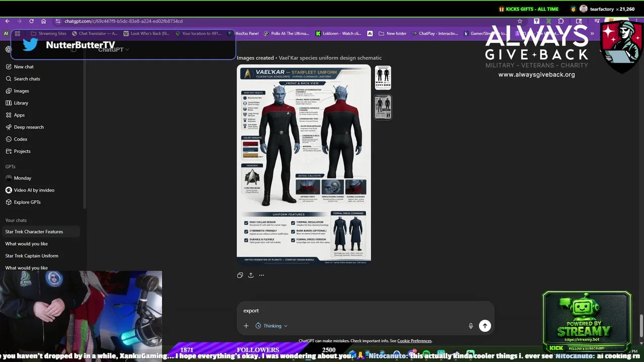Bookmark this page with the star icon
This screenshot has height=362, width=644.
[520, 21]
